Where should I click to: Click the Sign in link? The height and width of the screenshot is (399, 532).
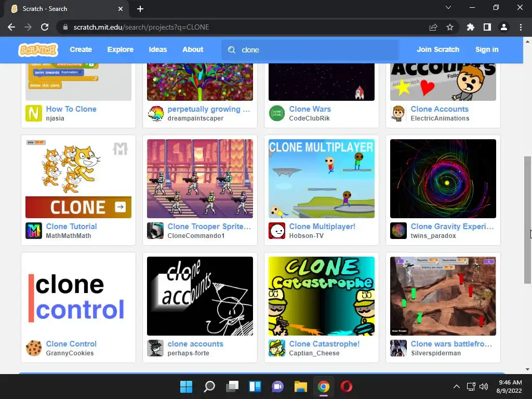click(486, 49)
